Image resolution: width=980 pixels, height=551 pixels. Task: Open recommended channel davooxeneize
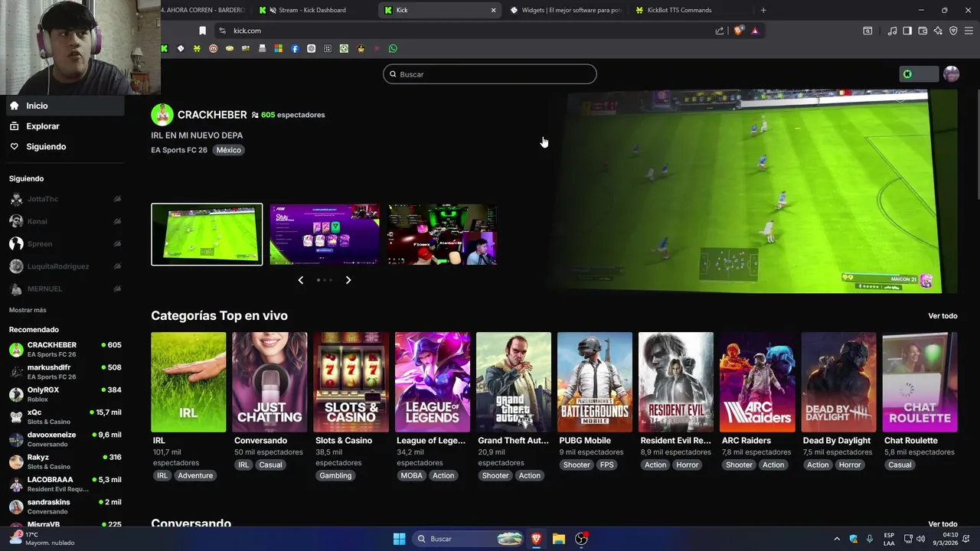(65, 439)
